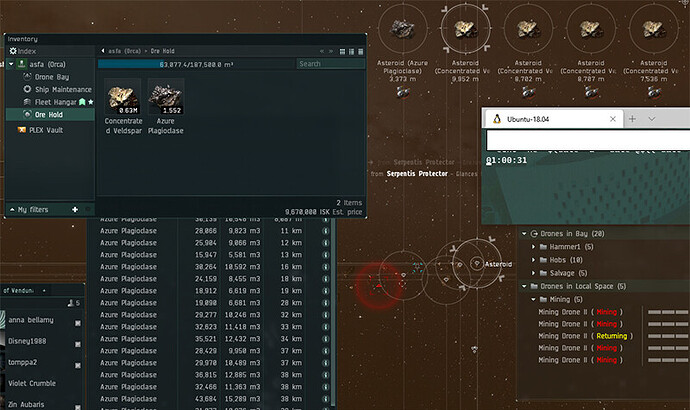Viewport: 690px width, 410px height.
Task: Select the Azure Plagioclase ore stack
Action: 165,107
